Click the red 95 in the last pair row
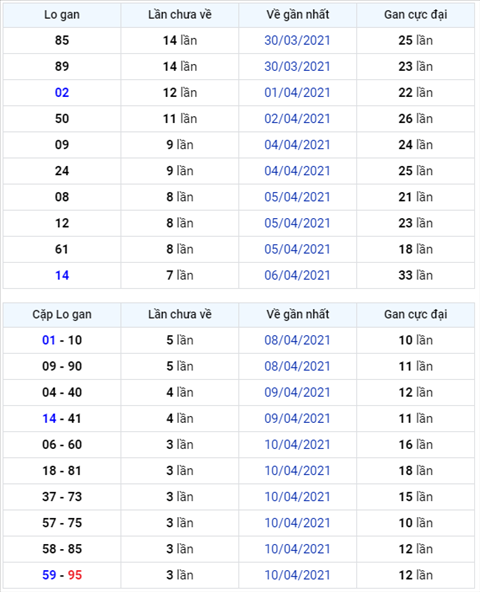The image size is (480, 592). pos(75,575)
